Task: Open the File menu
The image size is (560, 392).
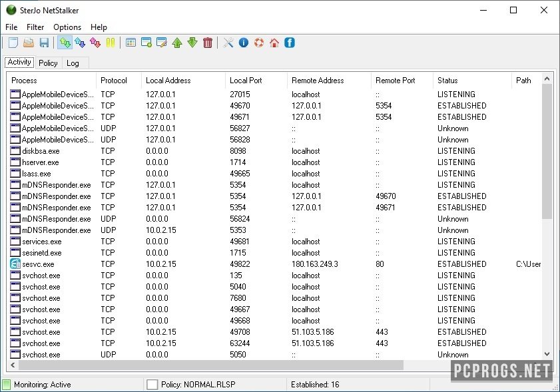Action: tap(11, 27)
